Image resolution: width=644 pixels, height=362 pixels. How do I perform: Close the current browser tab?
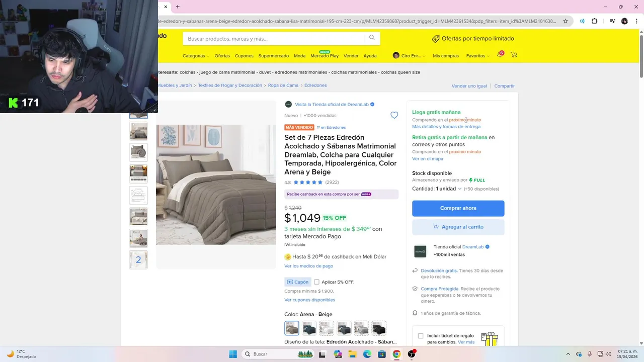click(166, 7)
